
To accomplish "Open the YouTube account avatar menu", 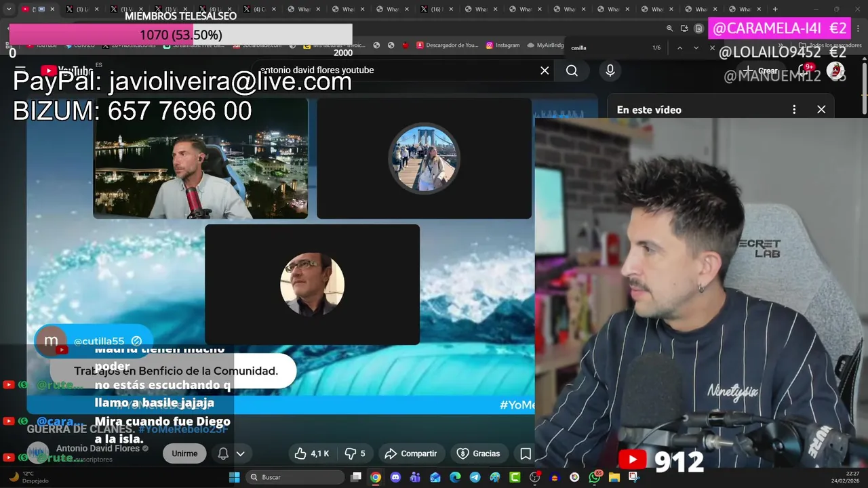I will tap(835, 70).
